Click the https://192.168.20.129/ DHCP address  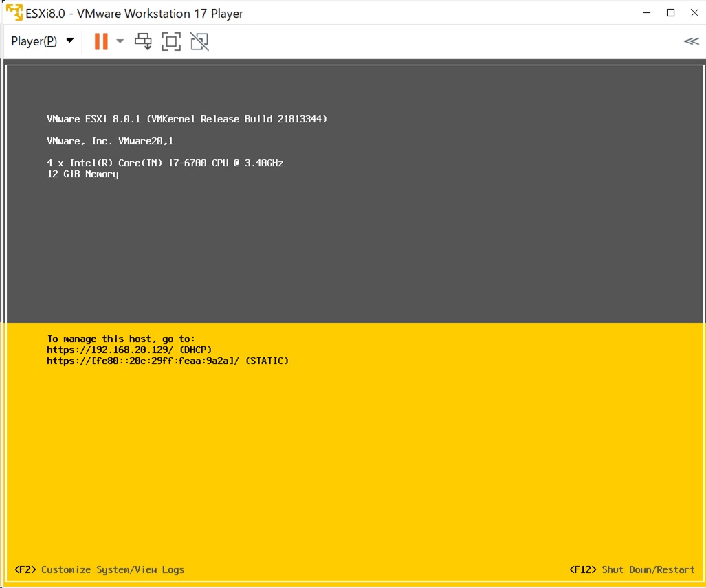(129, 350)
